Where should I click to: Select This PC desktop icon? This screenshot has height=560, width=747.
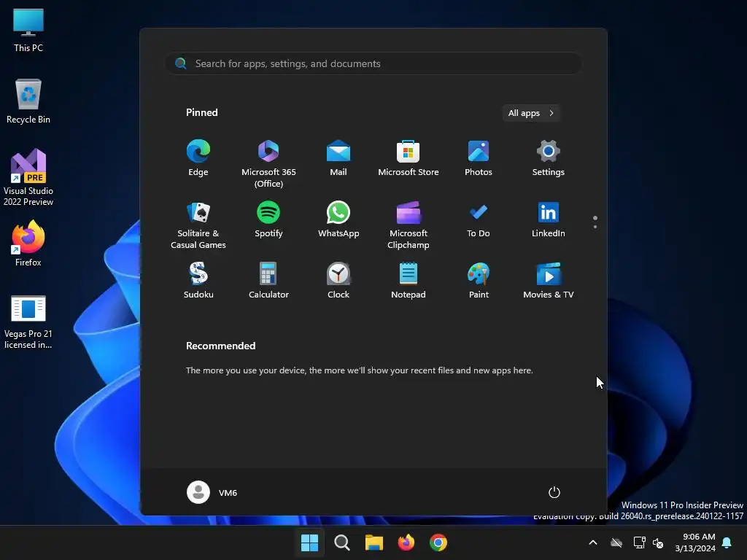28,30
